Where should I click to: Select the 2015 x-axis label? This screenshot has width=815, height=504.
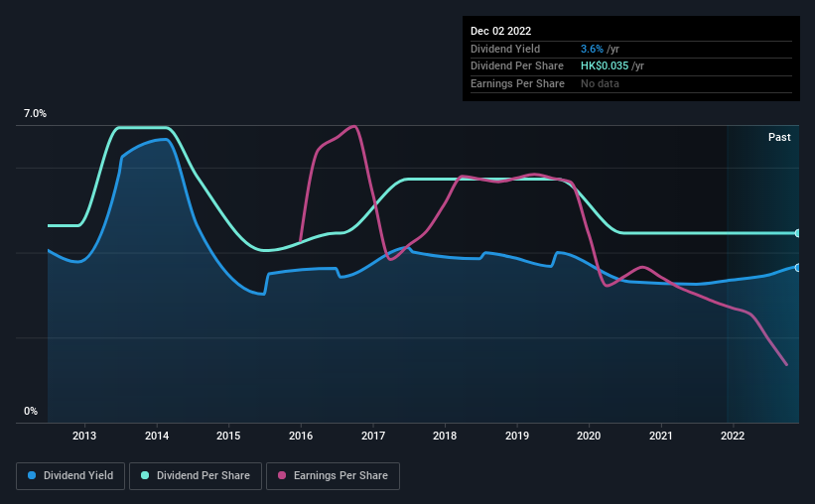[228, 436]
